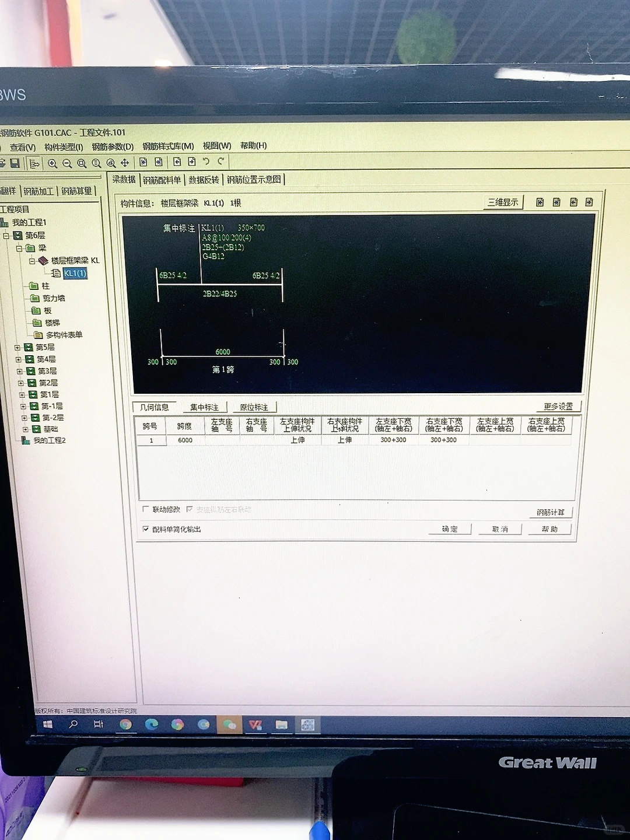
Task: Expand the 第1层 tree node
Action: [22, 395]
